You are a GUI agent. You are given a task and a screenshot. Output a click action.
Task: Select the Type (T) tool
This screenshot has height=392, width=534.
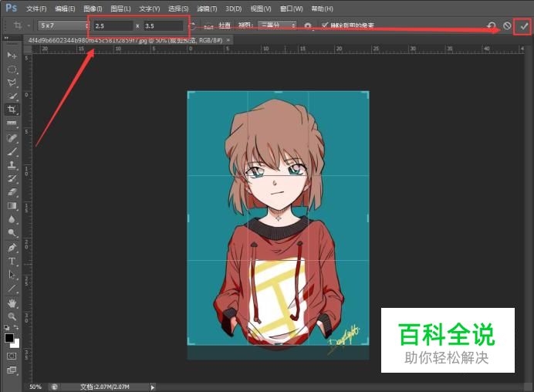point(12,261)
